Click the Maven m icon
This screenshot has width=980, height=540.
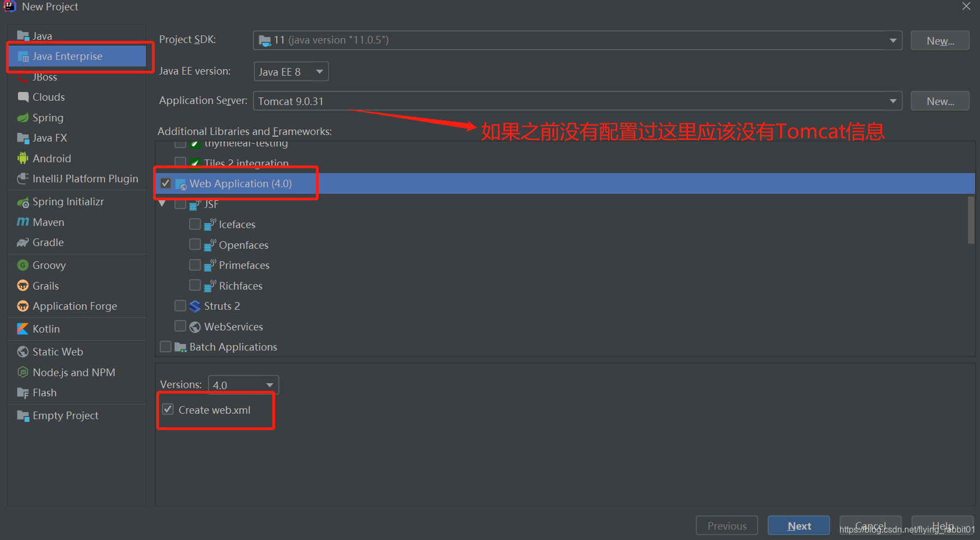coord(23,222)
